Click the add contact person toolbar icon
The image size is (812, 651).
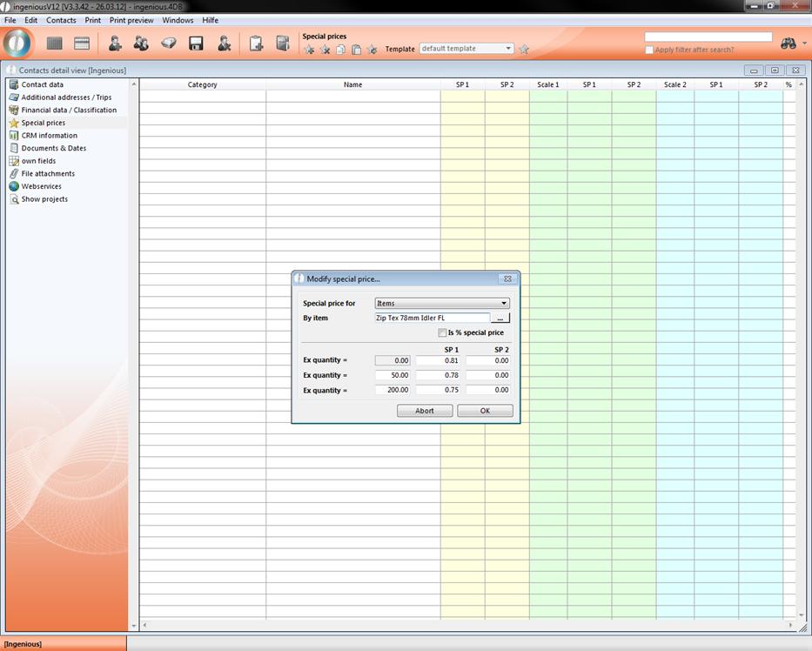(x=115, y=44)
